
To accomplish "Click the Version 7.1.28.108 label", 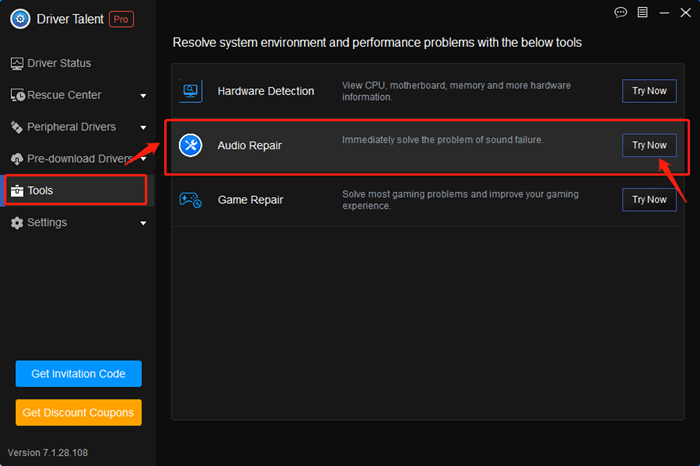I will [48, 453].
